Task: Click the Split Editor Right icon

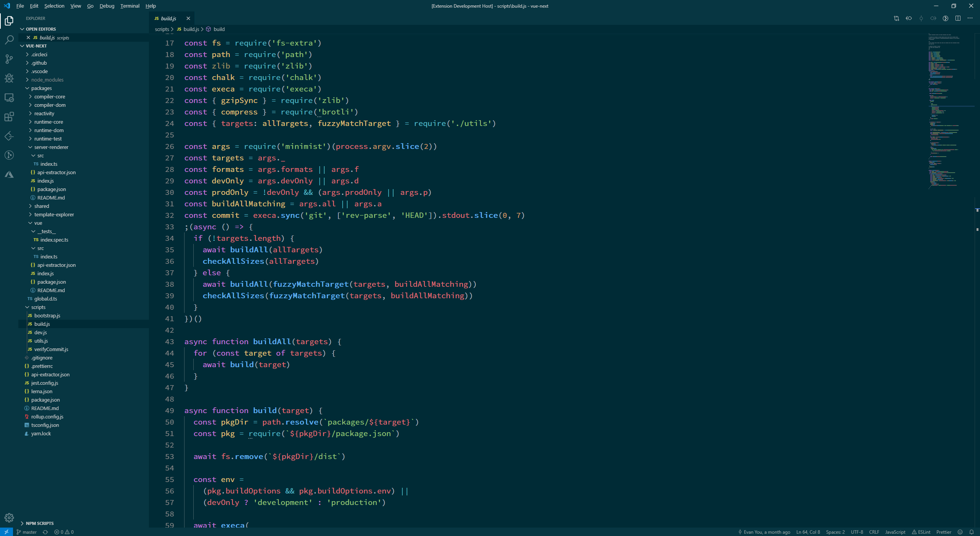Action: click(x=958, y=18)
